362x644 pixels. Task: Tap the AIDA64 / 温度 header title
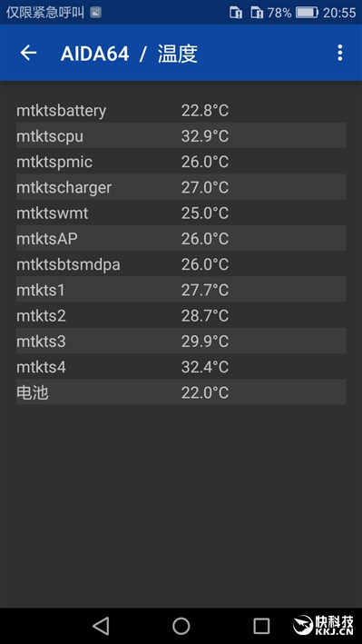point(129,54)
